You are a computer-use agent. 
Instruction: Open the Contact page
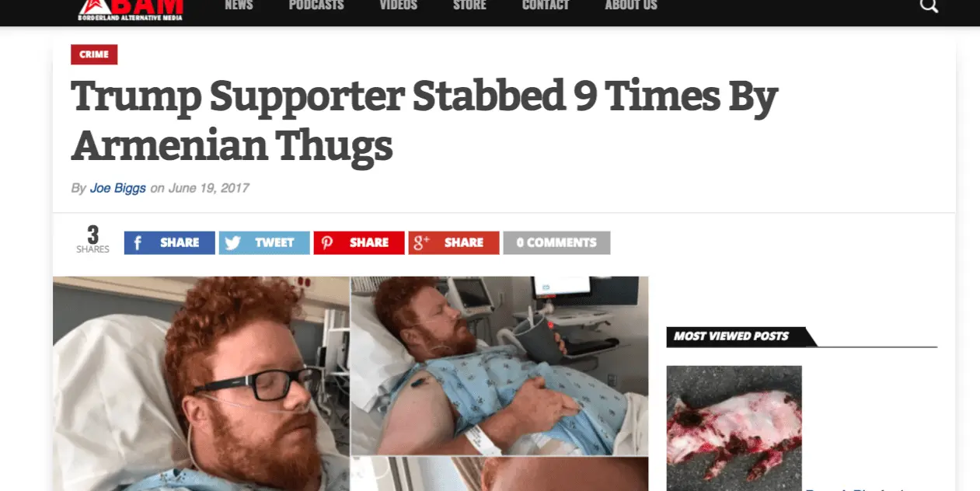coord(546,5)
